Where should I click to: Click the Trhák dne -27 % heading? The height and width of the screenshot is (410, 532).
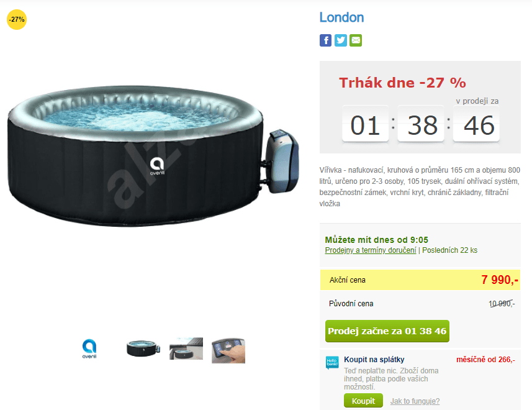(402, 83)
